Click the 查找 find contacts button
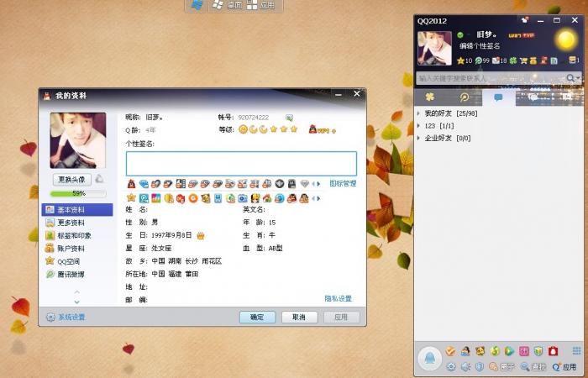The width and height of the screenshot is (588, 378). point(533,367)
